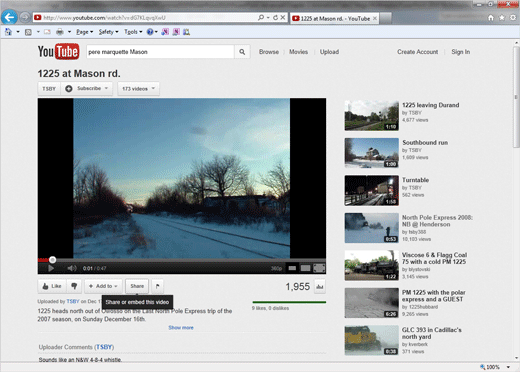Open the Upload link

click(x=329, y=52)
